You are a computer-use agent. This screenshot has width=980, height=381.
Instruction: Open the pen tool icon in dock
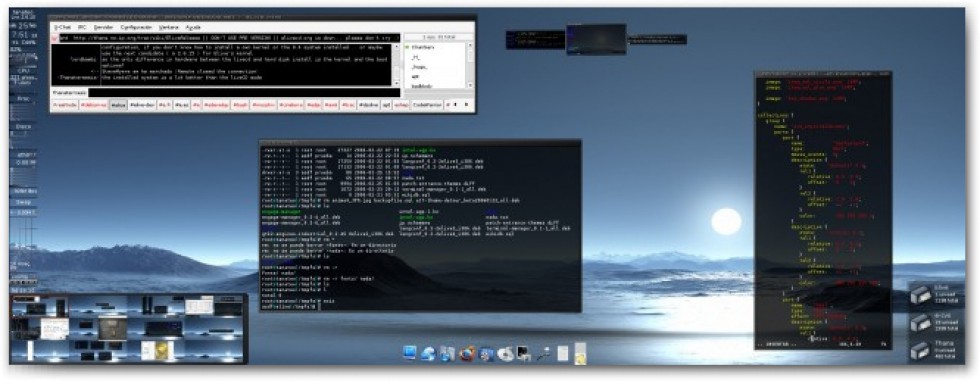[x=544, y=354]
